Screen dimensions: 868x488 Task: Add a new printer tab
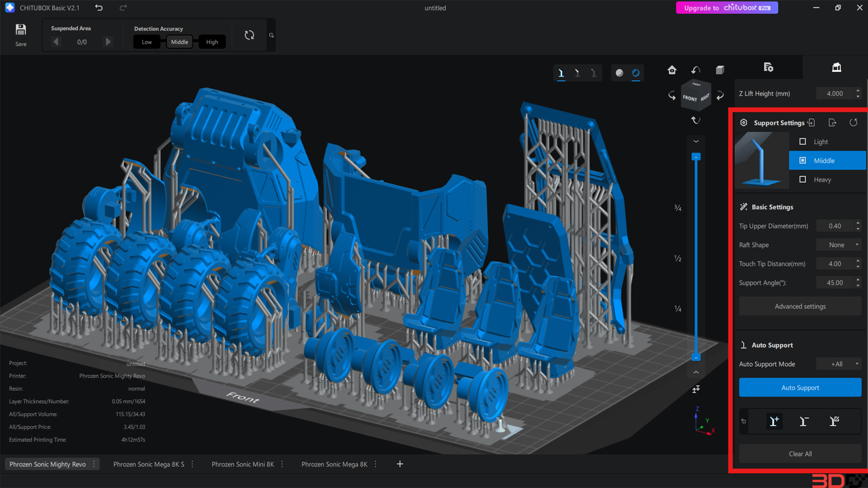pyautogui.click(x=400, y=464)
